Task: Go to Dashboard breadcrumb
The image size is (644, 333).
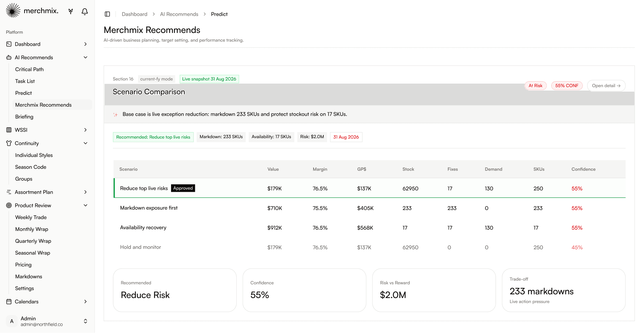Action: [x=134, y=14]
